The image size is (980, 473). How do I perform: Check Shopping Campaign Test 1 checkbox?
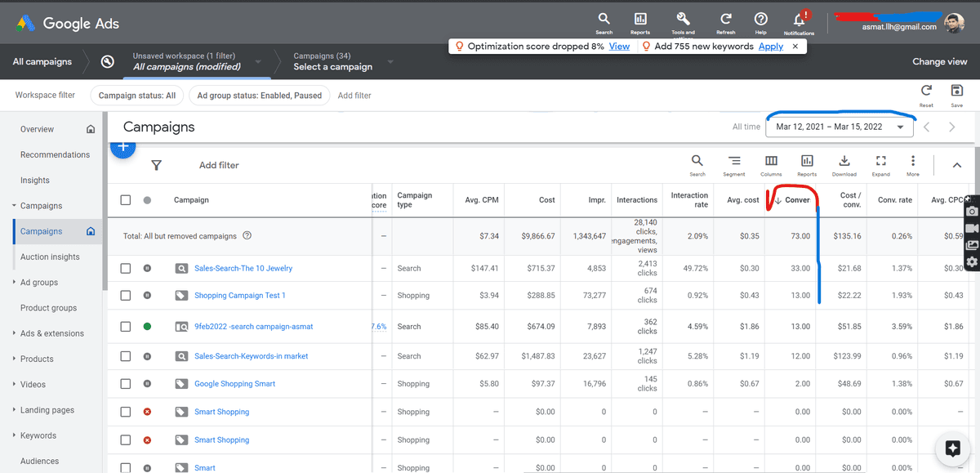(x=125, y=295)
